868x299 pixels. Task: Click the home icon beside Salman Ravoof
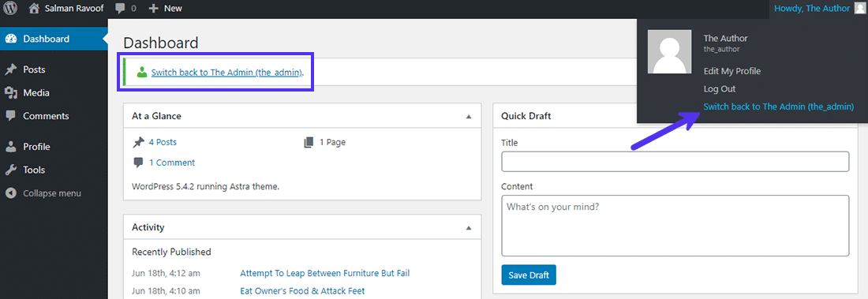tap(34, 9)
